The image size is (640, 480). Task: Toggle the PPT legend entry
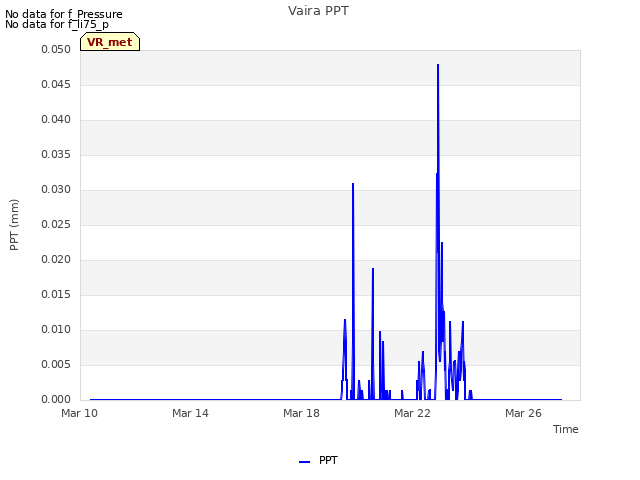[318, 460]
